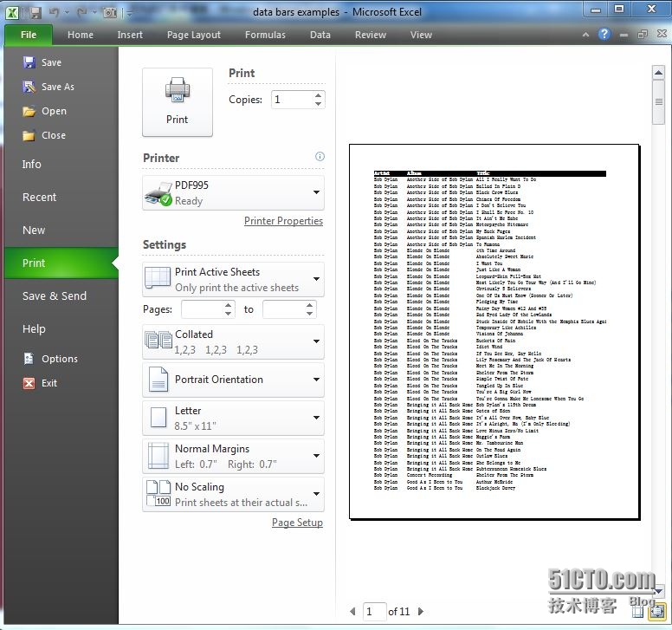
Task: Open the No Scaling dropdown
Action: (x=233, y=494)
